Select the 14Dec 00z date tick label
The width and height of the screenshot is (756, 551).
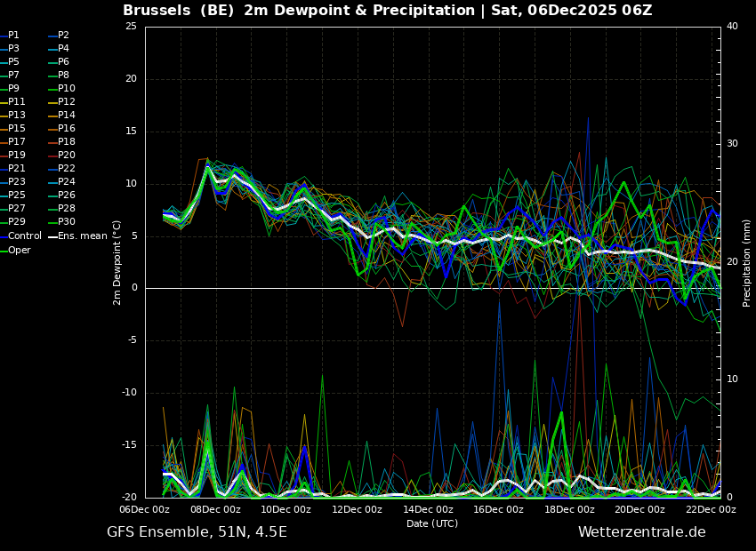pyautogui.click(x=428, y=510)
